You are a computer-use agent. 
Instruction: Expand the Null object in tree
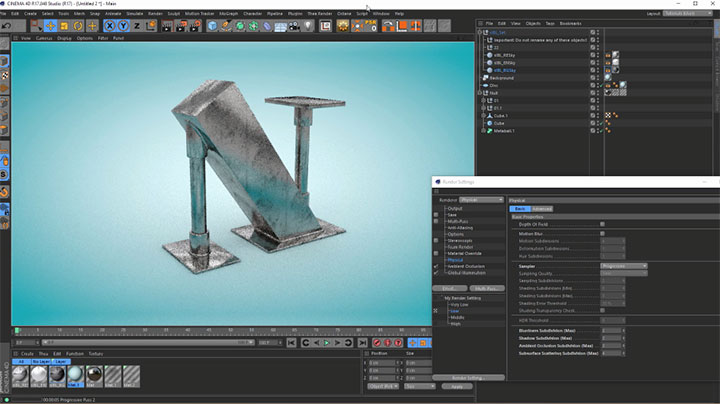(x=480, y=93)
